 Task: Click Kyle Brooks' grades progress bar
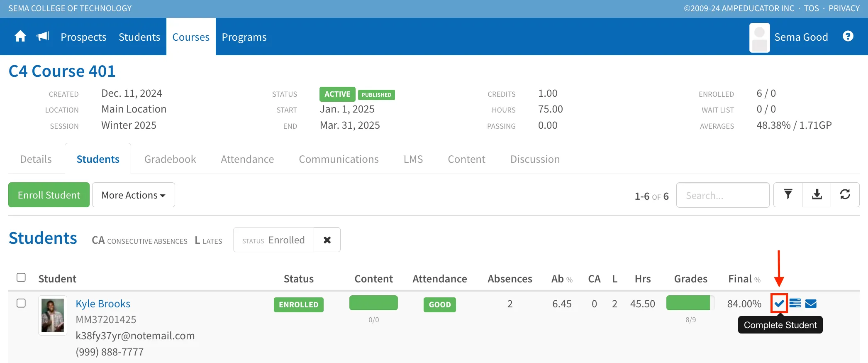(690, 303)
